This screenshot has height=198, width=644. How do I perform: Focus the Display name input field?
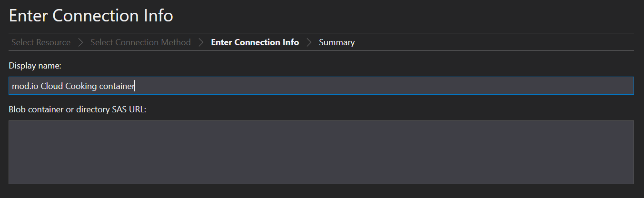pyautogui.click(x=321, y=86)
